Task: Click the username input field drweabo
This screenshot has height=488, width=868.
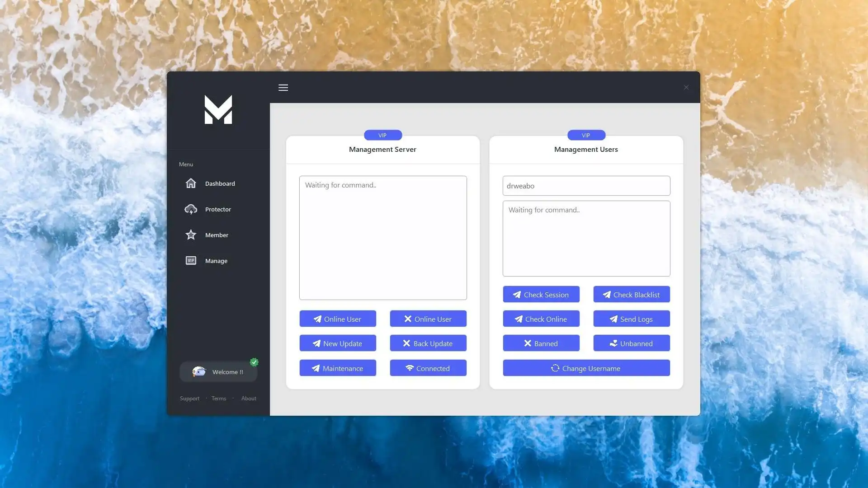Action: pos(586,185)
